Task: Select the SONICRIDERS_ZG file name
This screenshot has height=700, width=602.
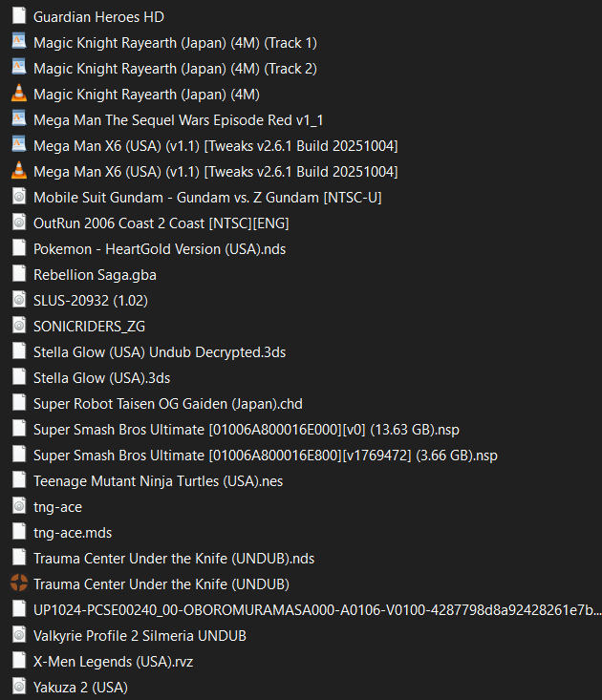Action: (89, 327)
